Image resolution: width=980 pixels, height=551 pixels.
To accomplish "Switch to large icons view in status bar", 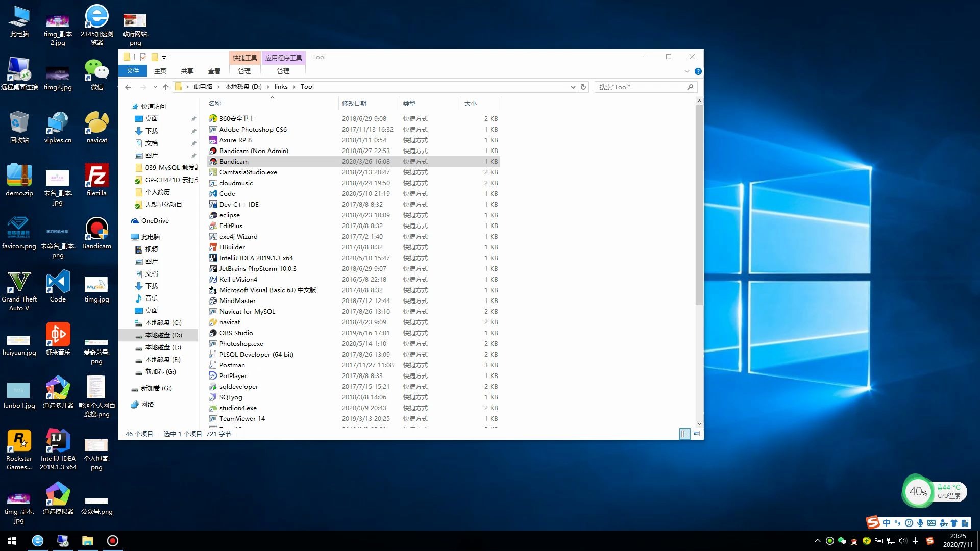I will [x=696, y=434].
